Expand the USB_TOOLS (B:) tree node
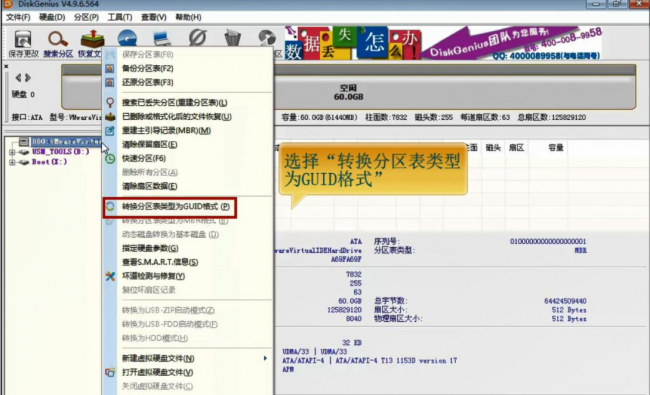The width and height of the screenshot is (650, 395). [x=12, y=152]
